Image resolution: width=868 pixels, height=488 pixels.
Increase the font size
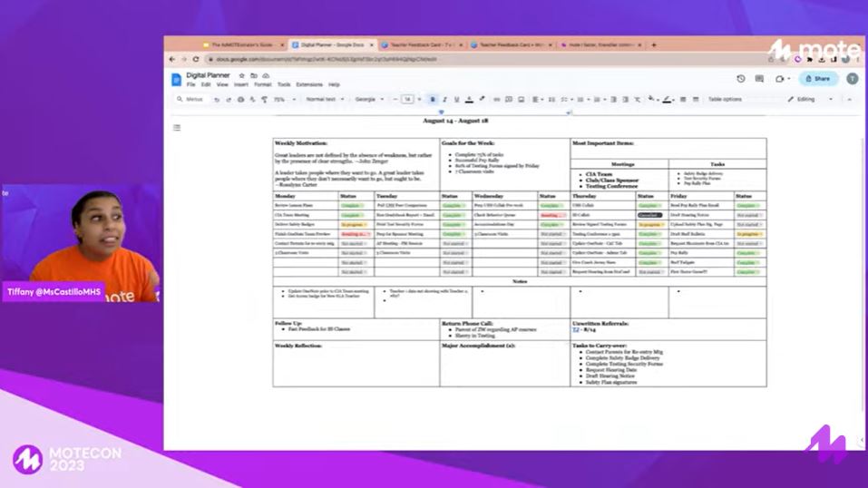click(420, 100)
